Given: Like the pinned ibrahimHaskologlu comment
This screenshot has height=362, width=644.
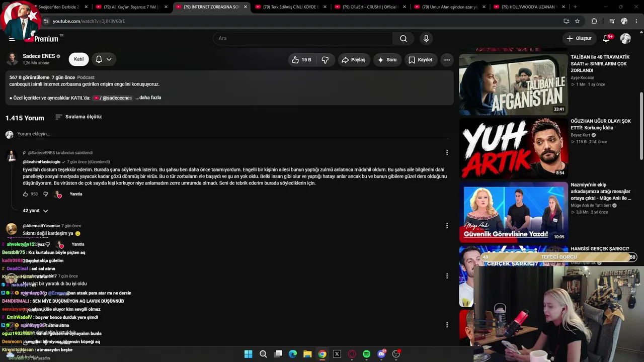Looking at the screenshot, I should coord(26,194).
